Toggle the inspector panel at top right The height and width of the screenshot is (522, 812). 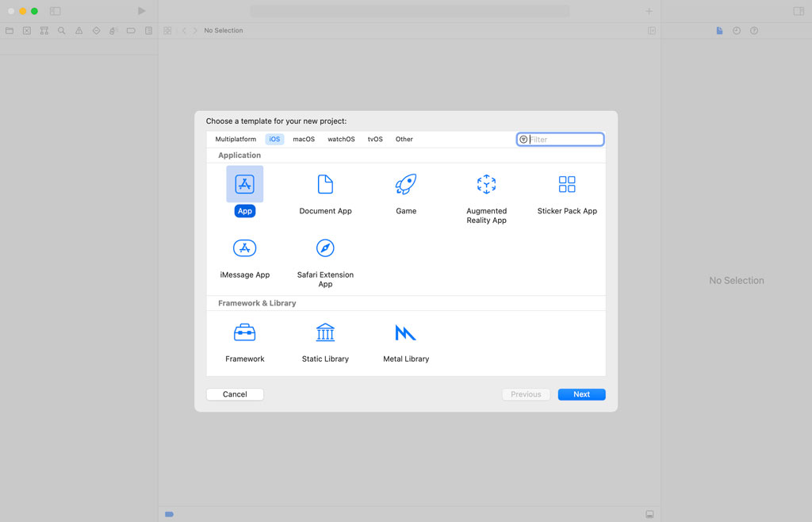[799, 11]
